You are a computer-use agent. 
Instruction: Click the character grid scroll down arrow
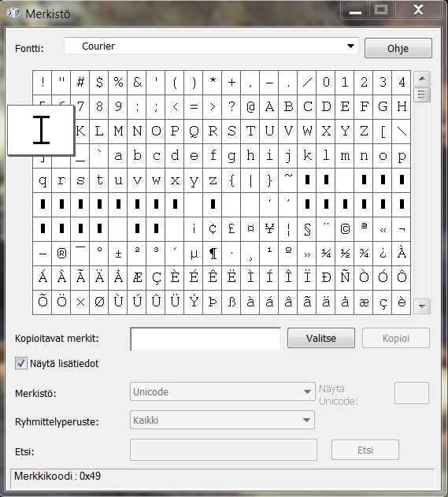coord(422,306)
